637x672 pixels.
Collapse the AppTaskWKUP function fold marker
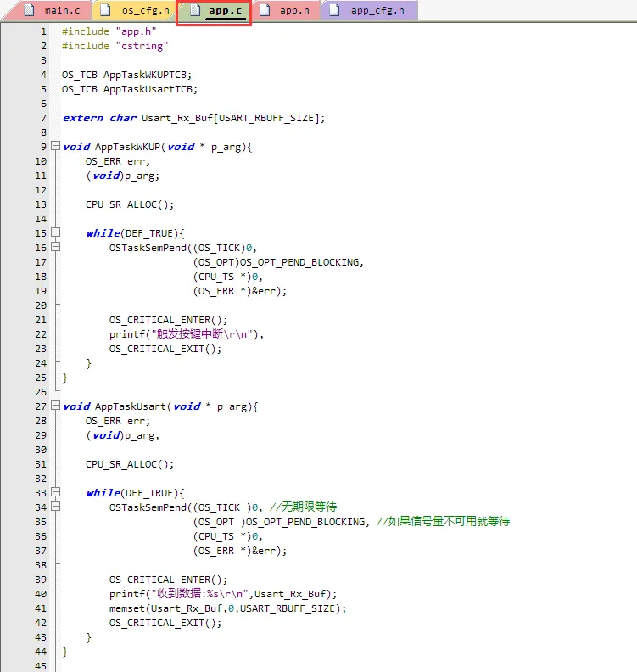(x=56, y=147)
